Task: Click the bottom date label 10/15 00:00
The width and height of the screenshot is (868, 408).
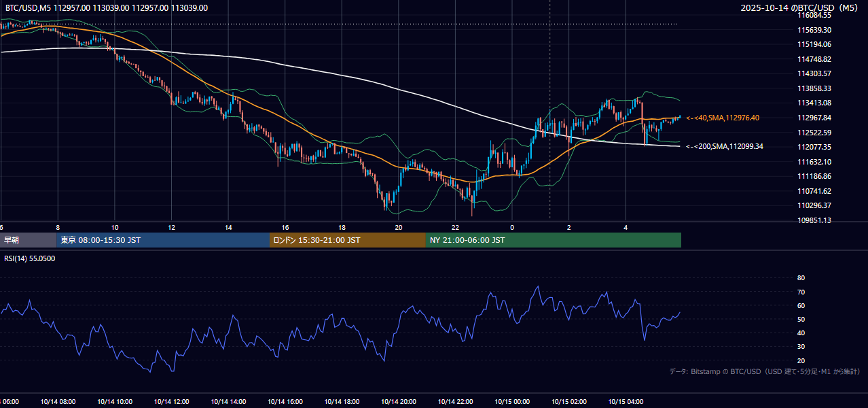Action: (512, 402)
